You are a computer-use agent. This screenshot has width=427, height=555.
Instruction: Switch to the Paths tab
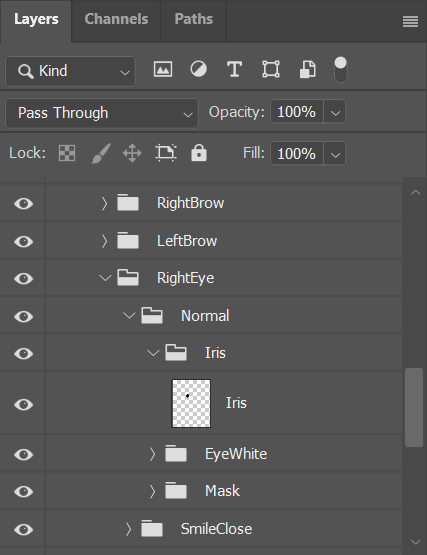pyautogui.click(x=194, y=19)
